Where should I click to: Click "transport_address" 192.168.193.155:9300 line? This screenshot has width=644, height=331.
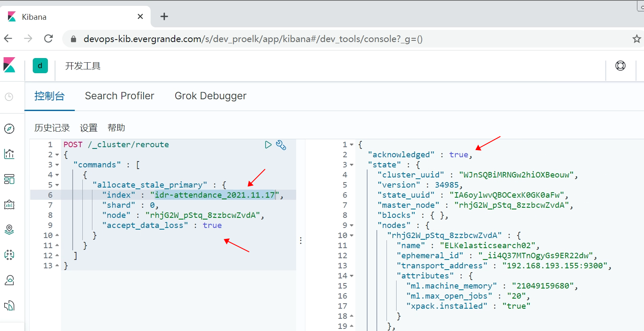(x=504, y=266)
